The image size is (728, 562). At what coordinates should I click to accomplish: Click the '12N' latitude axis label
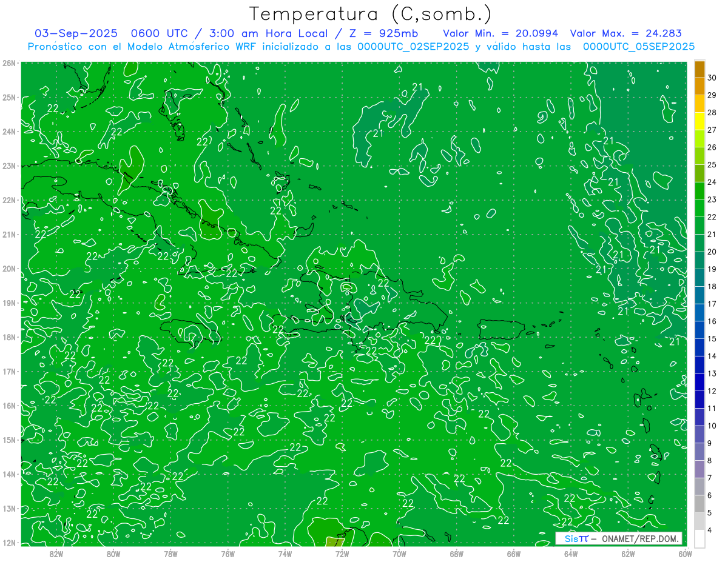(8, 543)
